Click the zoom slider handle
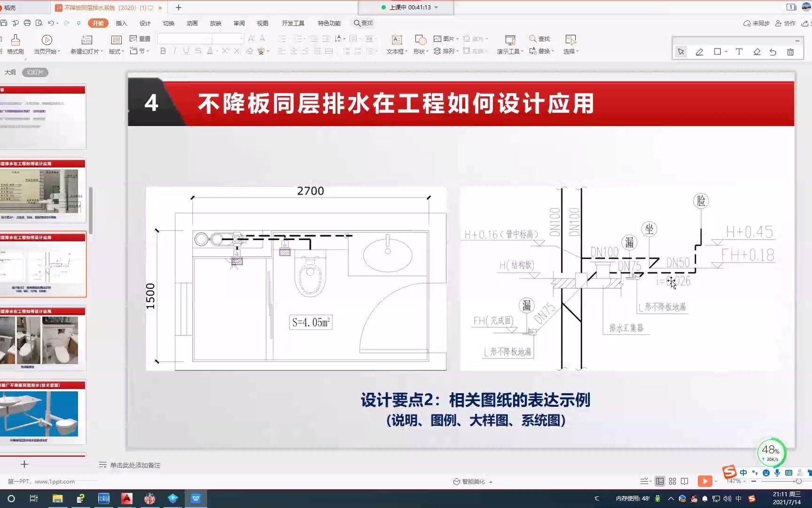 [798, 481]
